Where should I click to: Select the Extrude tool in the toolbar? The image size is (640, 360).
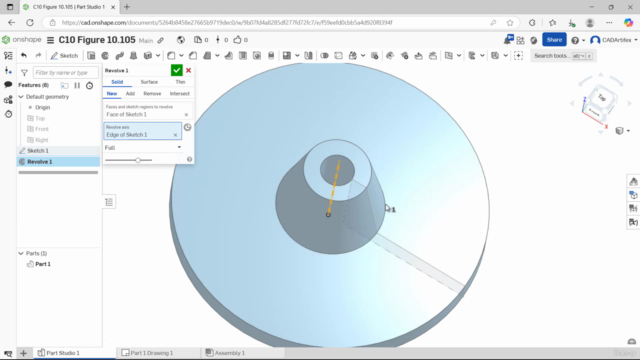click(x=91, y=56)
